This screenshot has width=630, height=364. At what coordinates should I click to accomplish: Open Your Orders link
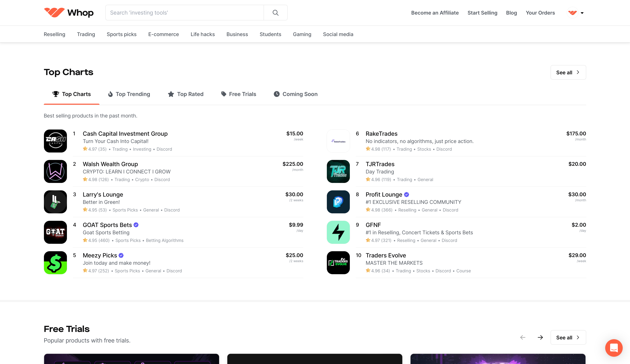click(540, 13)
